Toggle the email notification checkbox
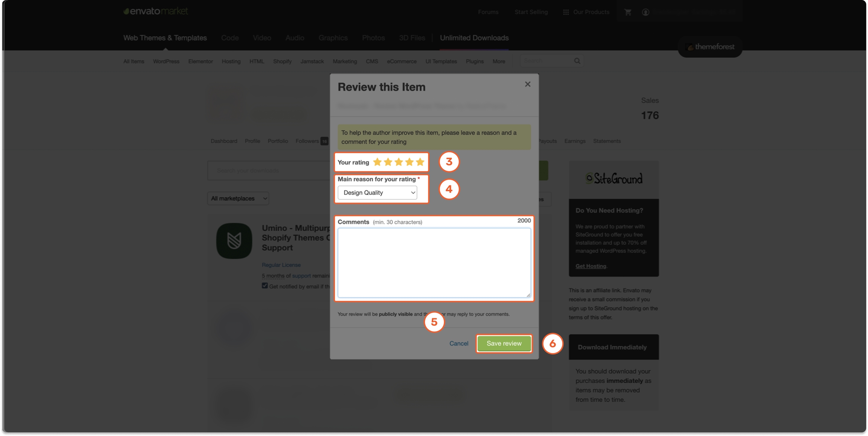The image size is (868, 436). (x=265, y=286)
